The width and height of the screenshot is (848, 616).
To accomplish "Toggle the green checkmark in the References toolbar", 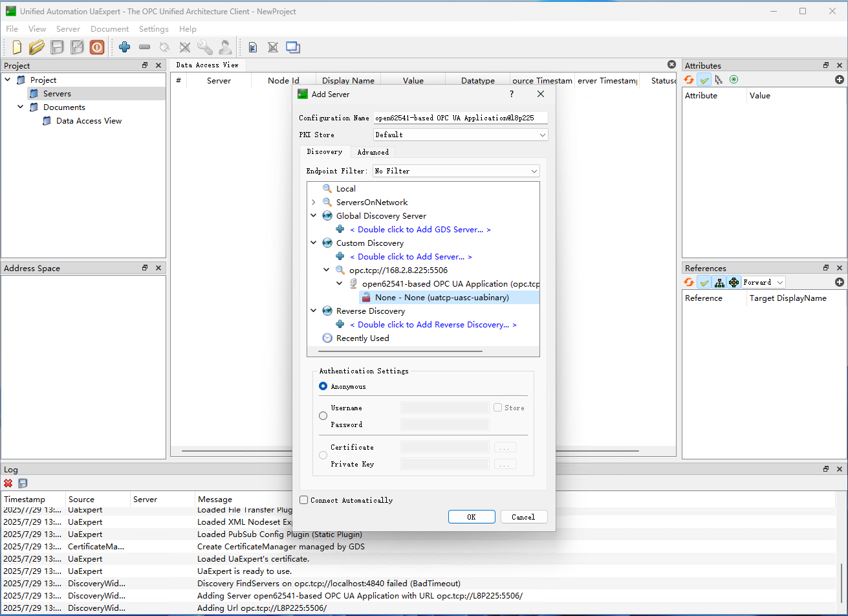I will coord(704,282).
